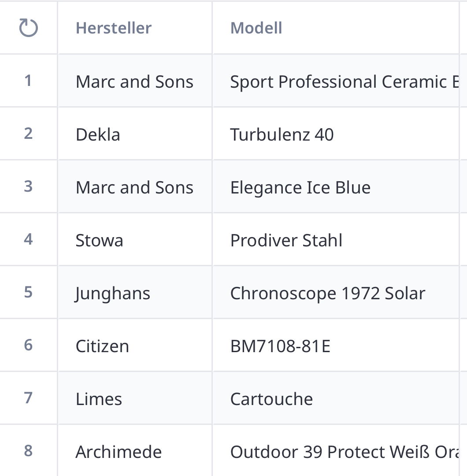This screenshot has height=476, width=467.
Task: Click the BM7108-81E model cell
Action: [280, 346]
